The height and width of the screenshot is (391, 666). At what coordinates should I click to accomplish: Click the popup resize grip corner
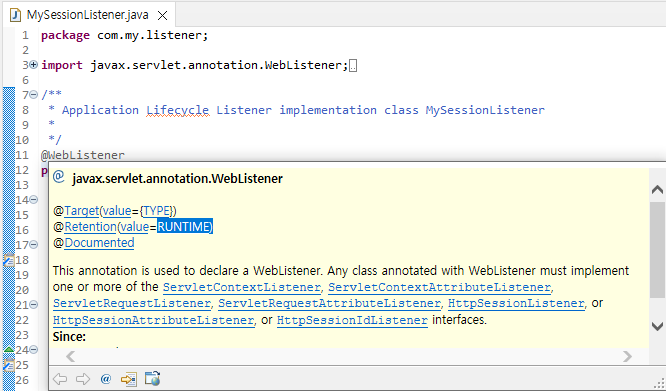coord(660,383)
